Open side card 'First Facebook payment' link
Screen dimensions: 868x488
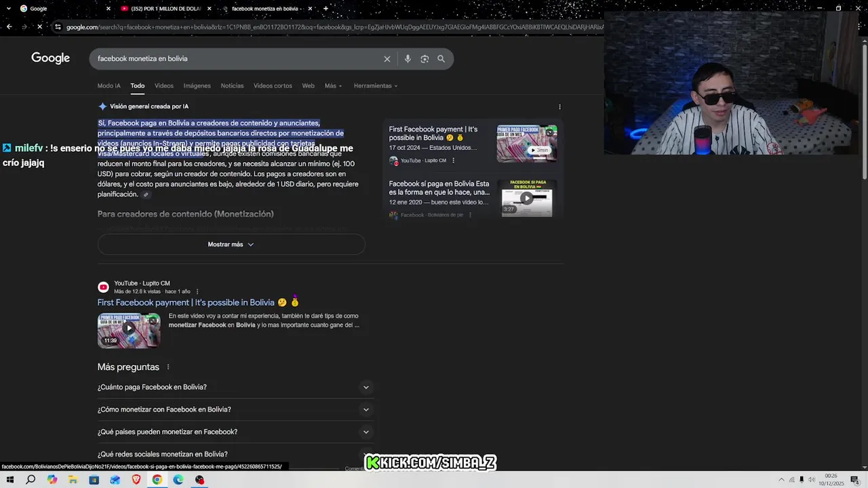pyautogui.click(x=433, y=134)
